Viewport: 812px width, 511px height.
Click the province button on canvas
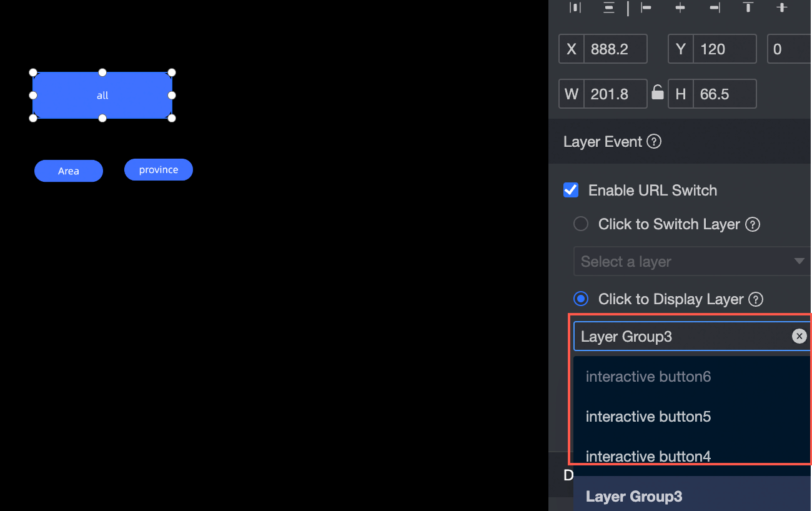point(159,170)
